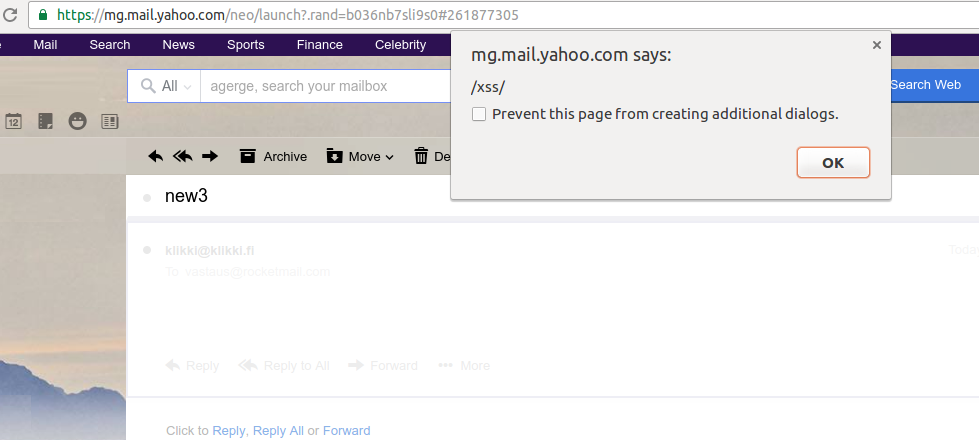The width and height of the screenshot is (979, 440).
Task: Click sender klikki@klikki.fi
Action: [210, 250]
